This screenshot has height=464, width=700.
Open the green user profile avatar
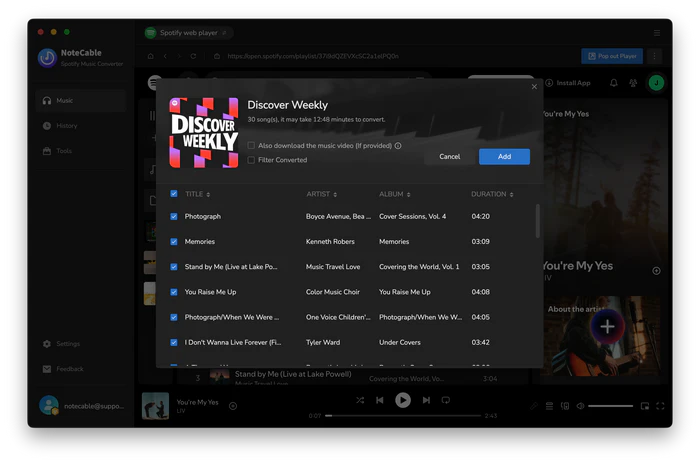(656, 83)
